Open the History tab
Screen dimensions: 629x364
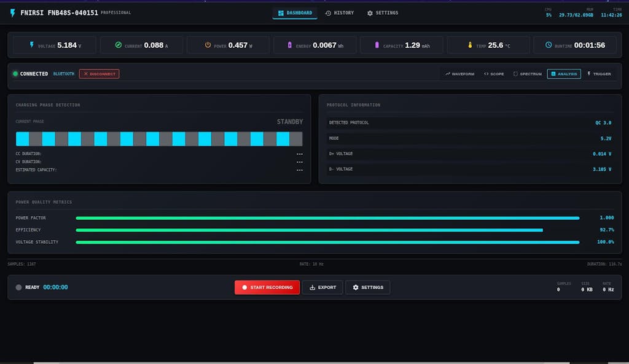coord(340,13)
